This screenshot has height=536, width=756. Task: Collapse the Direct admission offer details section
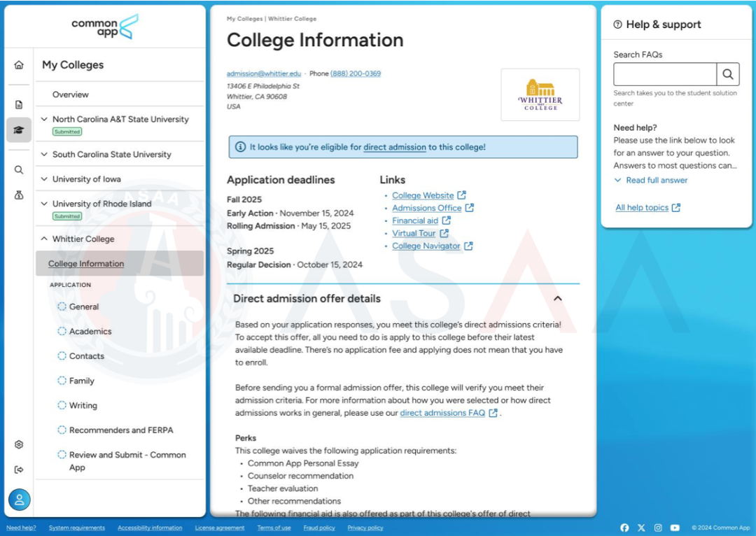click(x=558, y=298)
